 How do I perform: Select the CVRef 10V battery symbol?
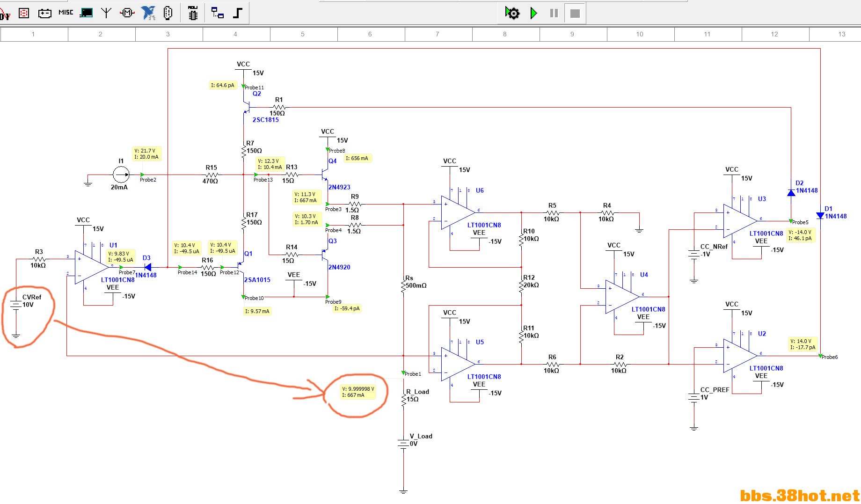tap(16, 305)
